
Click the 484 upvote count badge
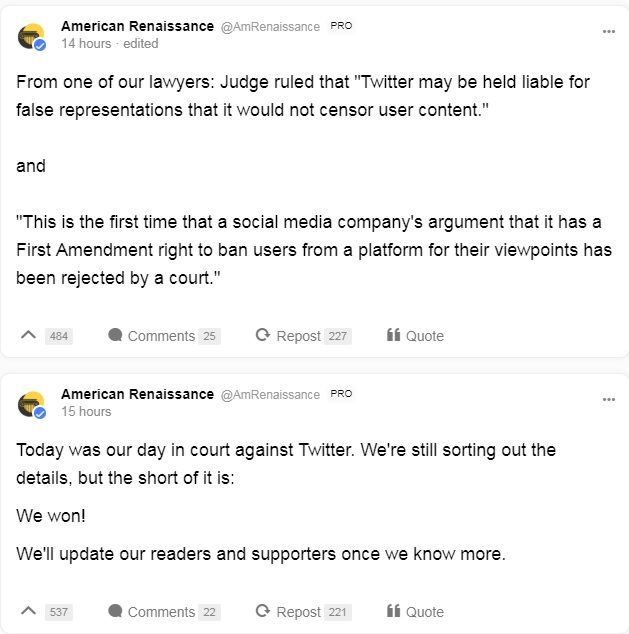pos(59,336)
